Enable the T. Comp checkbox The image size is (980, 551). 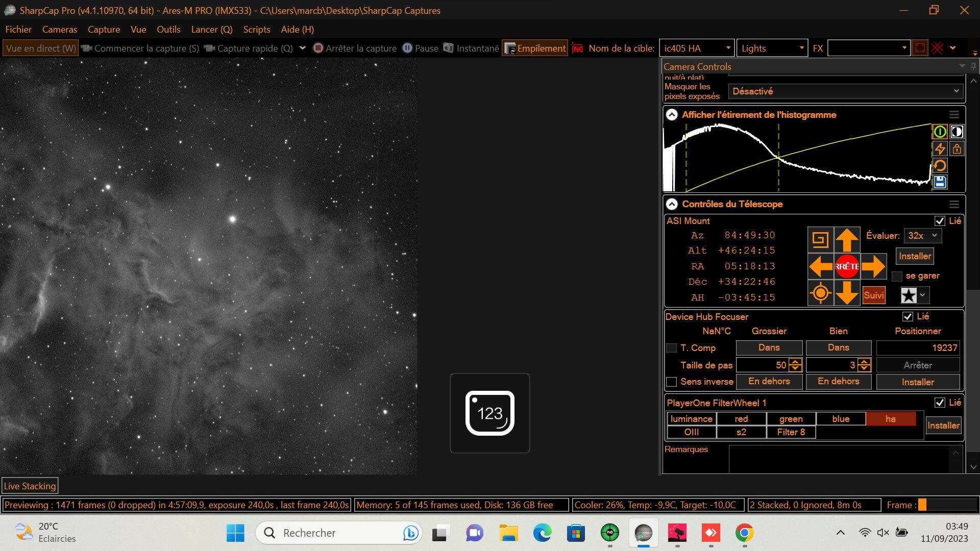tap(671, 348)
